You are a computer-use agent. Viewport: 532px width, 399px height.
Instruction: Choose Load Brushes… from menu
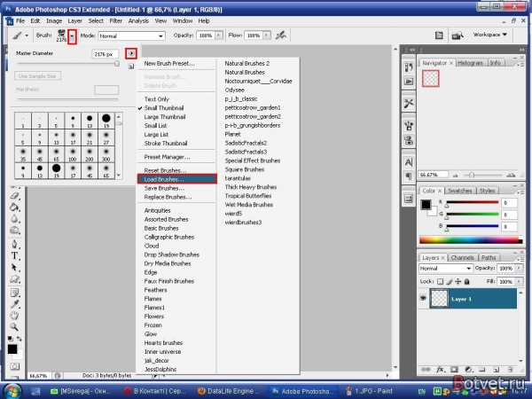(176, 179)
